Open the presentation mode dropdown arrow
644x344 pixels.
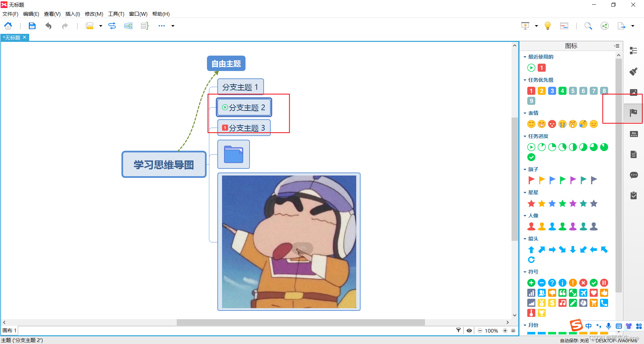click(536, 26)
